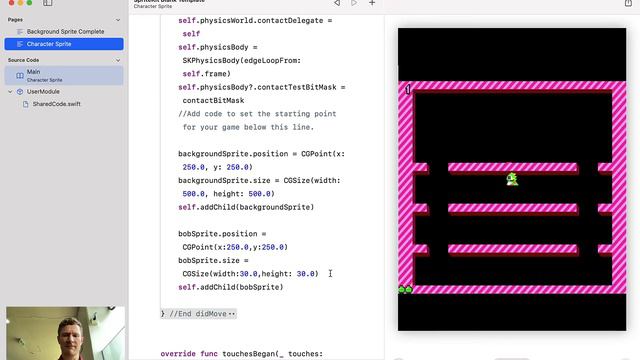
Task: Click 'self.physicsWorld.contactDelegate =' line
Action: click(x=255, y=20)
